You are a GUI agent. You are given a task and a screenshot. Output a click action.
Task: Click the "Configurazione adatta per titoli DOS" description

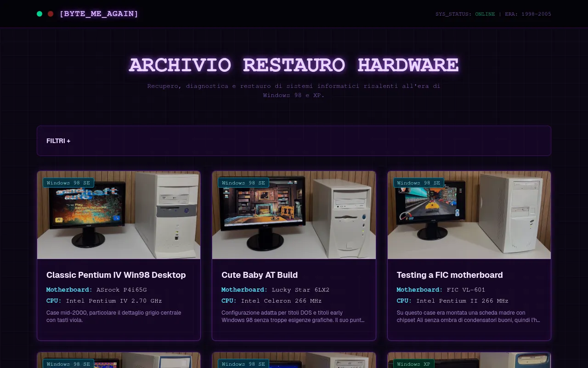(293, 316)
